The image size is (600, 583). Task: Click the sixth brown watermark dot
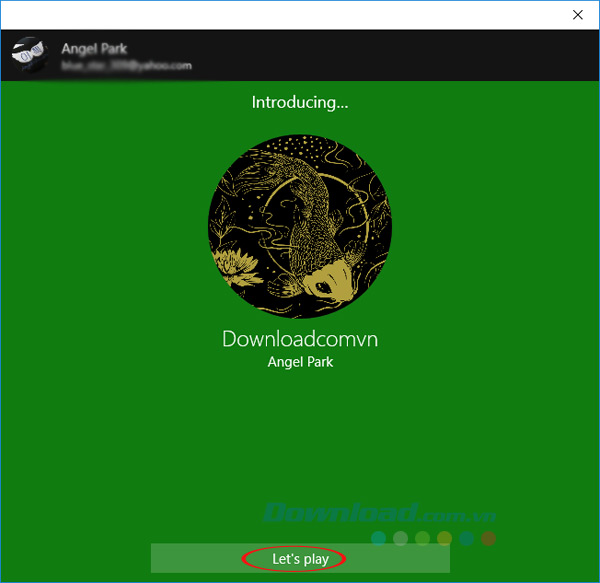click(x=488, y=538)
